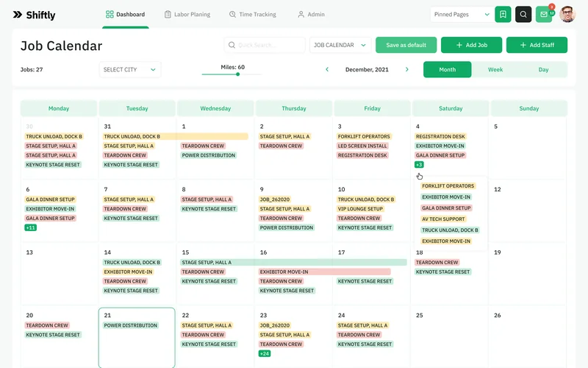Image resolution: width=588 pixels, height=368 pixels.
Task: Expand the Pinned Pages dropdown
Action: [462, 14]
